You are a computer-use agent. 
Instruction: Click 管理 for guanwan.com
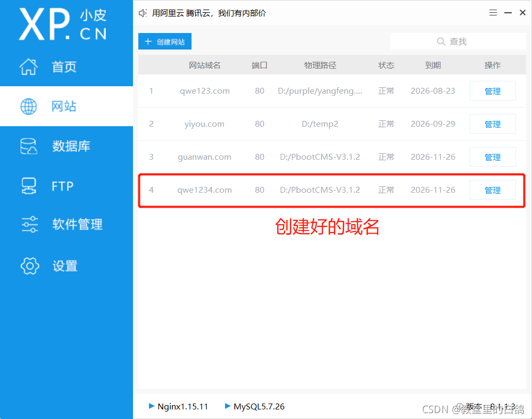click(493, 157)
